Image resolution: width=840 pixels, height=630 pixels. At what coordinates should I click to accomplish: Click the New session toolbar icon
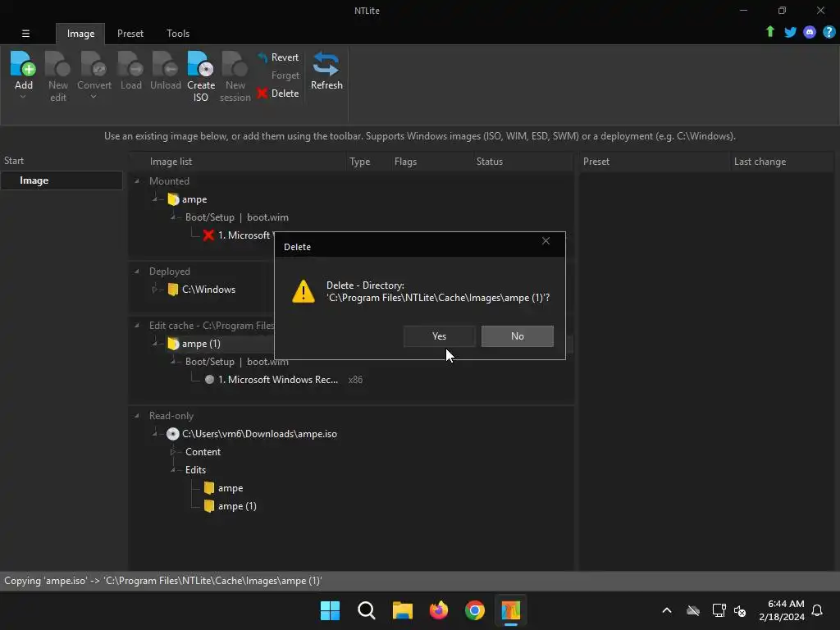(x=235, y=64)
